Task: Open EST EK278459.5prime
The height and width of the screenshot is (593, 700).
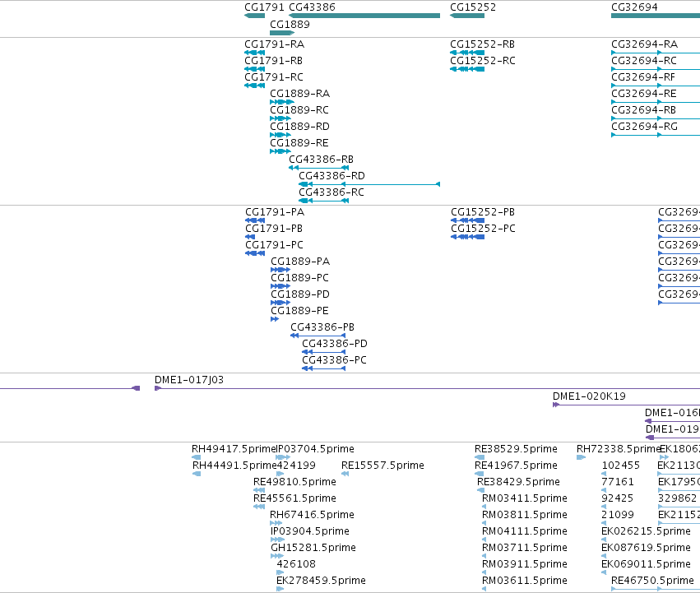Action: click(x=321, y=581)
